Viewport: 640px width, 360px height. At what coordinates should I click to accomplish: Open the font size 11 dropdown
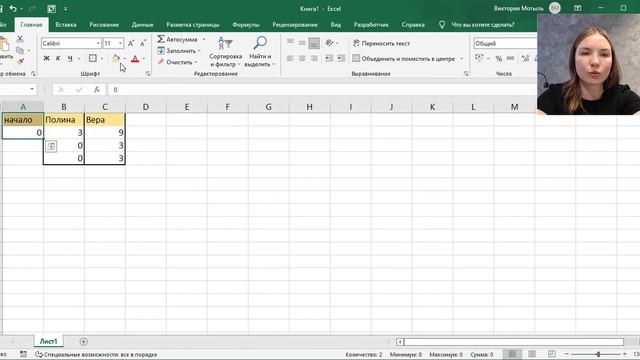[x=120, y=43]
